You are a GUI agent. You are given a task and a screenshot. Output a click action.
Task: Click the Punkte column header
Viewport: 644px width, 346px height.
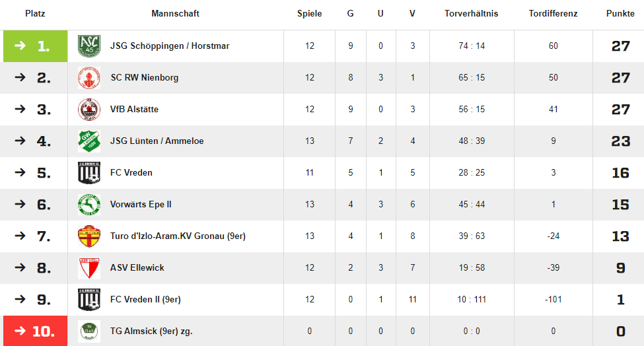click(620, 14)
